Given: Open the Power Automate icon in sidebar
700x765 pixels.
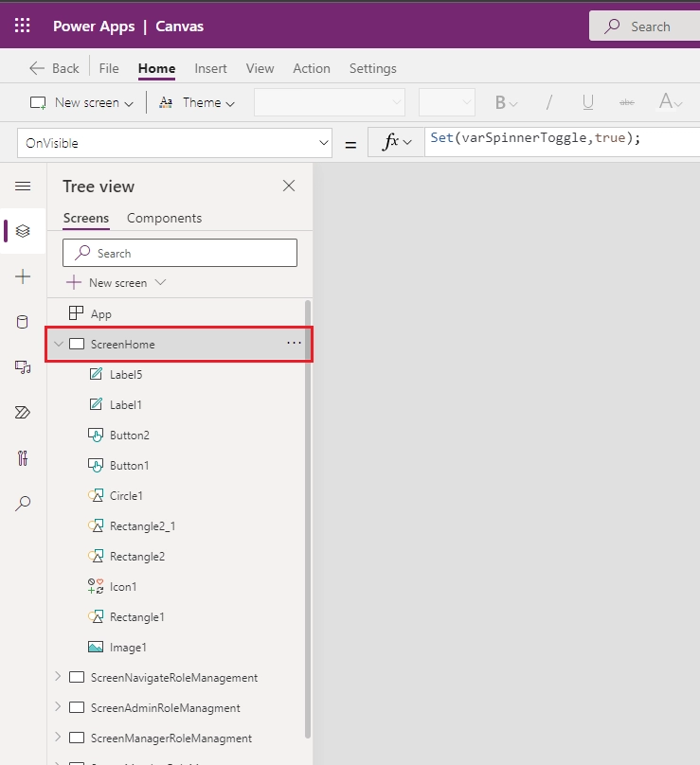Looking at the screenshot, I should click(23, 412).
